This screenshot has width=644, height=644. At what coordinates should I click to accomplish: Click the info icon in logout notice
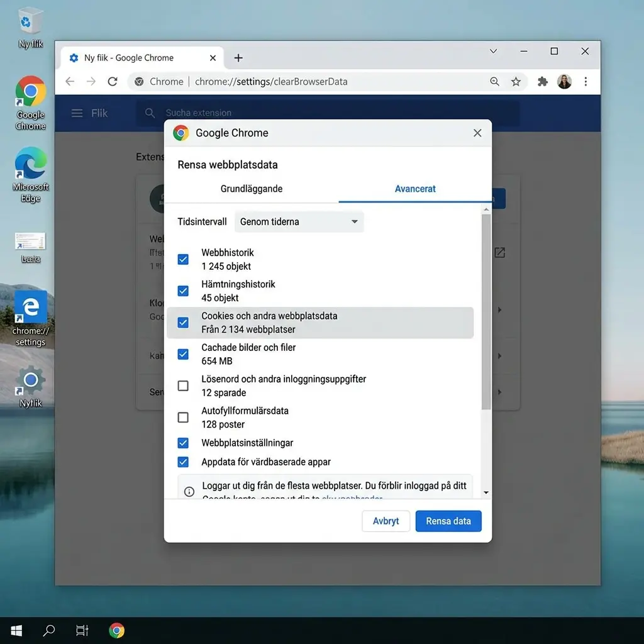pos(189,491)
